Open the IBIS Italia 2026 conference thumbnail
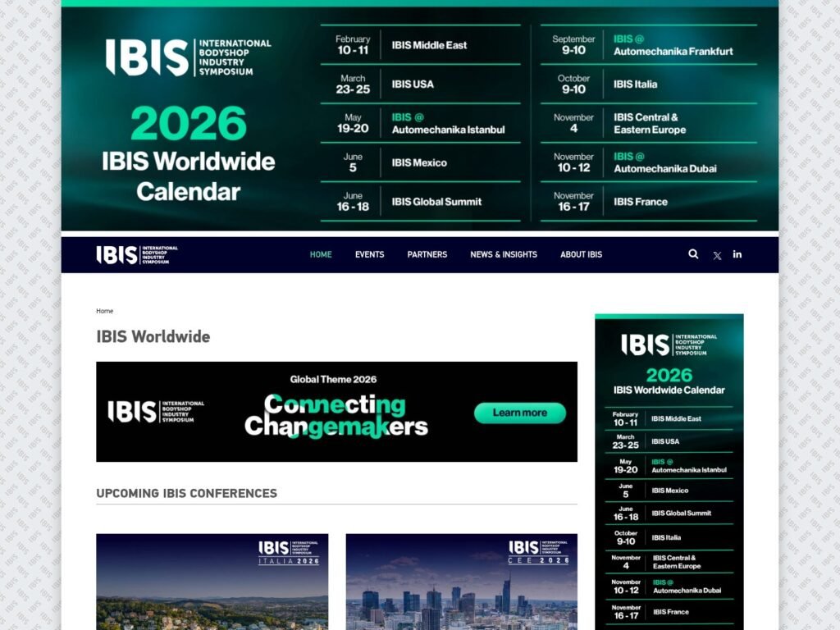The width and height of the screenshot is (840, 630). 212,582
